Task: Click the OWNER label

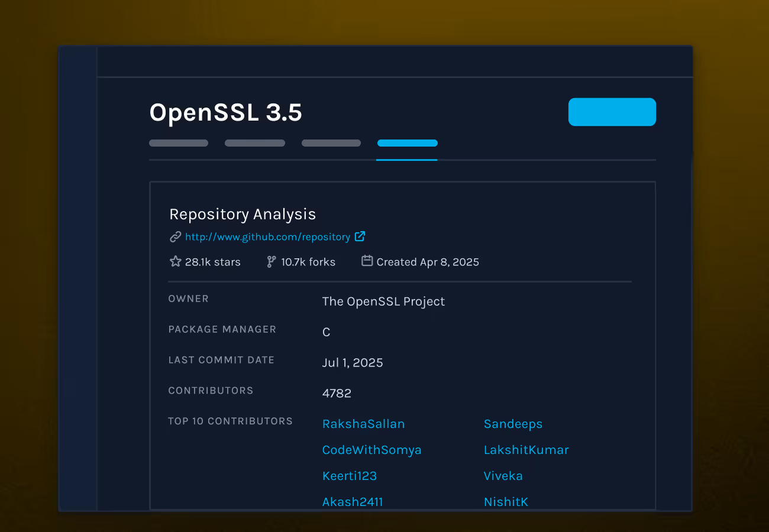Action: pyautogui.click(x=189, y=299)
